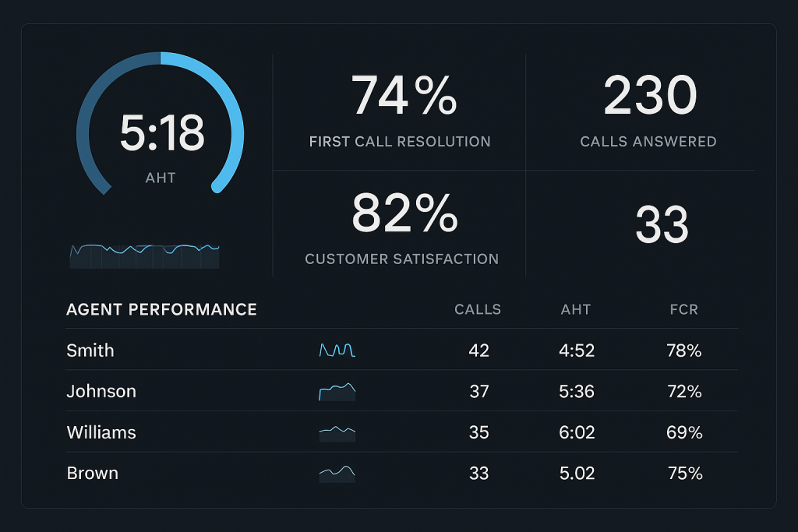Sort table by CALLS column header
Screen dimensions: 798x532
tap(478, 309)
